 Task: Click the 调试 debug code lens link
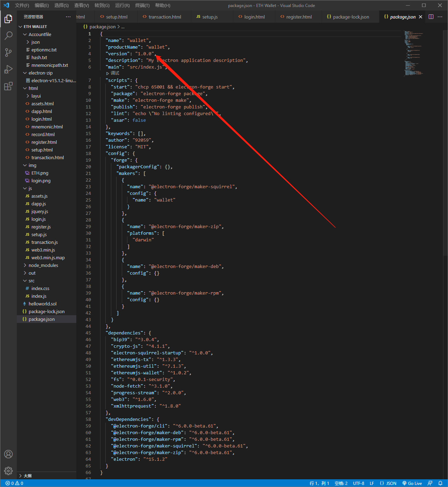tap(114, 73)
